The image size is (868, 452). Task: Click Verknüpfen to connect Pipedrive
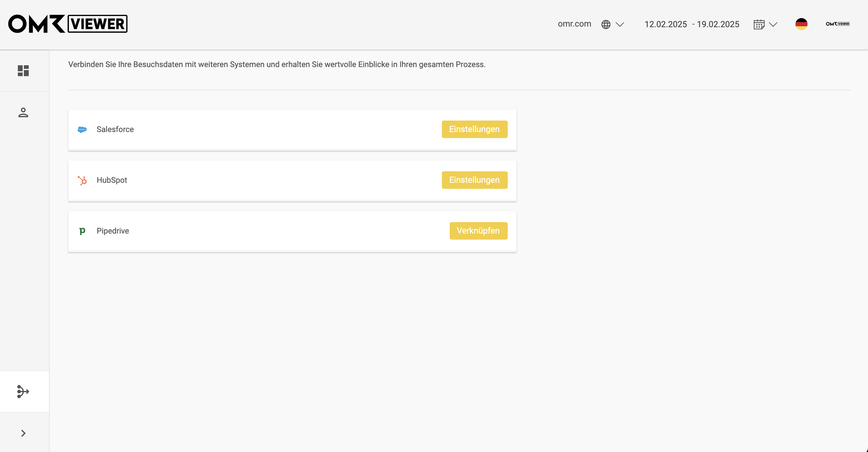pyautogui.click(x=478, y=231)
